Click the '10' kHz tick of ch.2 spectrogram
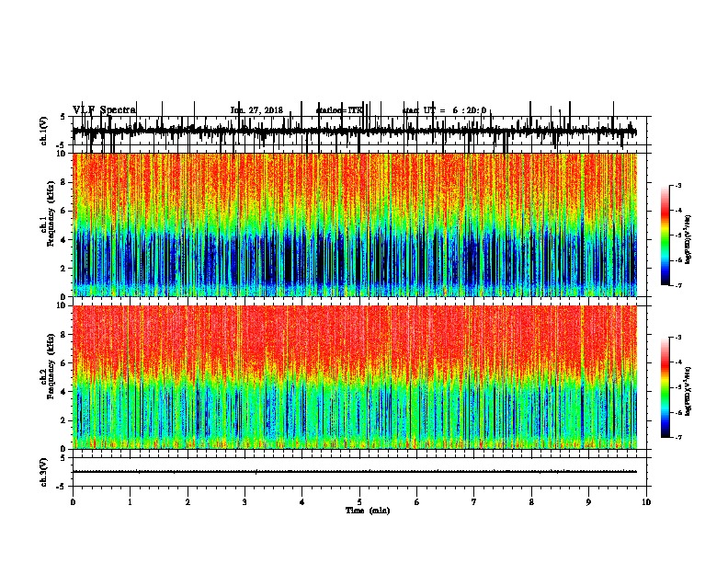This screenshot has height=563, width=728. pos(62,305)
